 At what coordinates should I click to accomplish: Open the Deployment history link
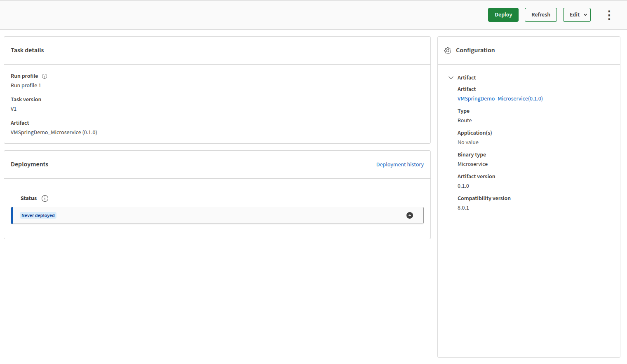(x=400, y=164)
